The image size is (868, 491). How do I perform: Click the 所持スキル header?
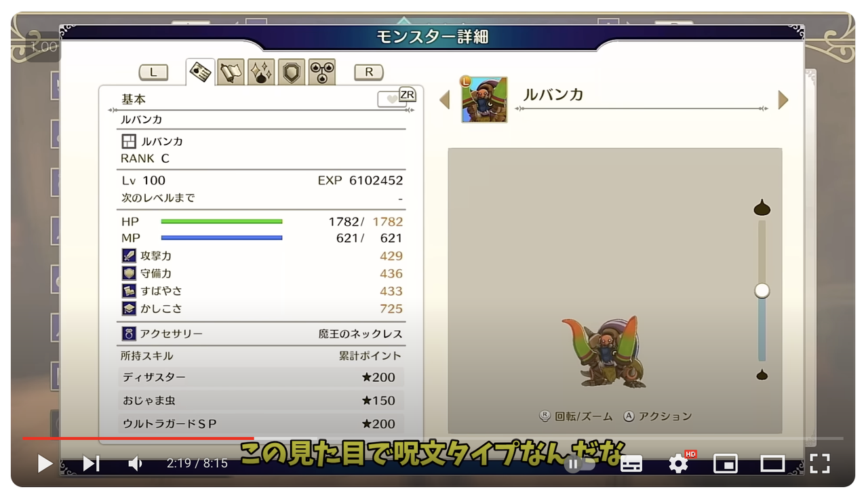pyautogui.click(x=147, y=355)
